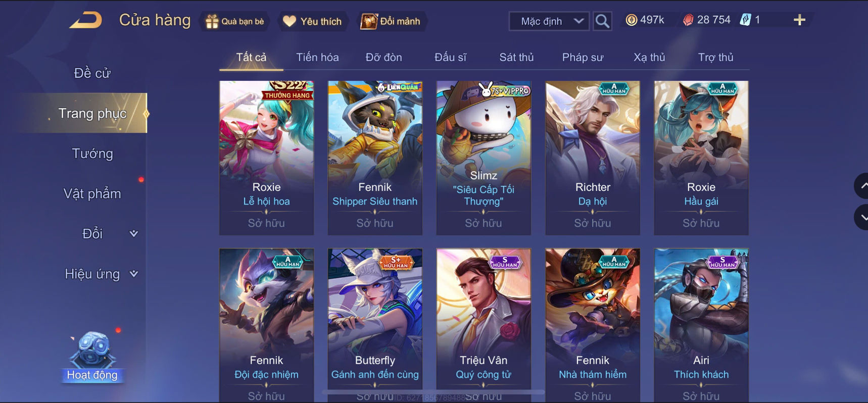Open the Mặc định sorting dropdown

[x=549, y=21]
